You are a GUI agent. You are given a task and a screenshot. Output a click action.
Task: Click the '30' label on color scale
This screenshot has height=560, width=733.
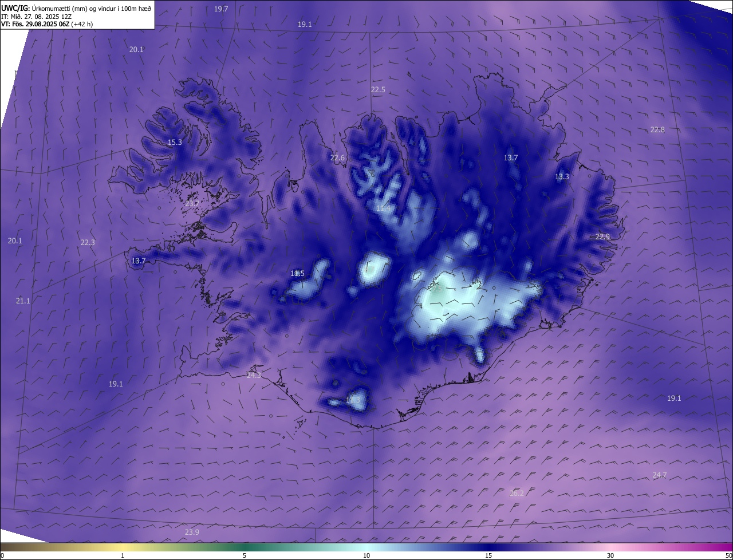point(610,555)
